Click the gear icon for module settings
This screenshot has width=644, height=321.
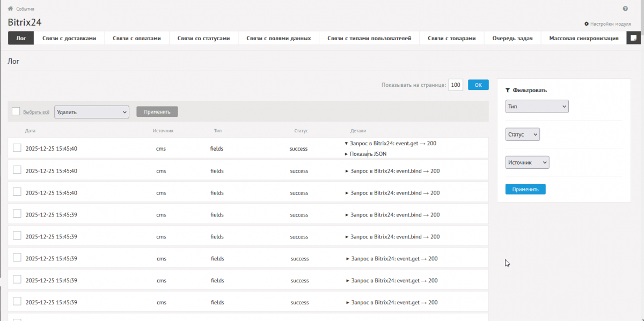587,24
